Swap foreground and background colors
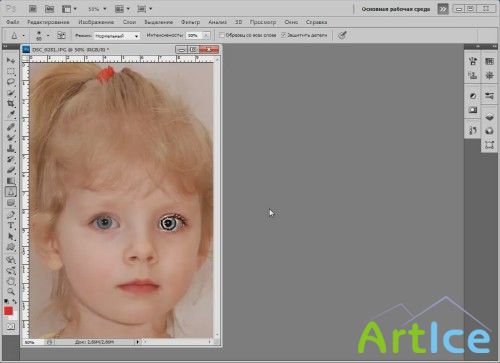 15,301
